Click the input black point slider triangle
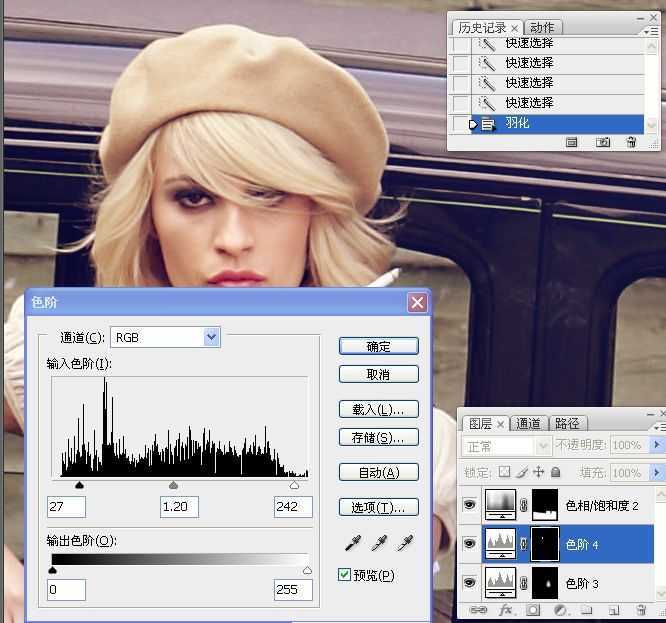Screen dimensions: 666x623 click(79, 485)
